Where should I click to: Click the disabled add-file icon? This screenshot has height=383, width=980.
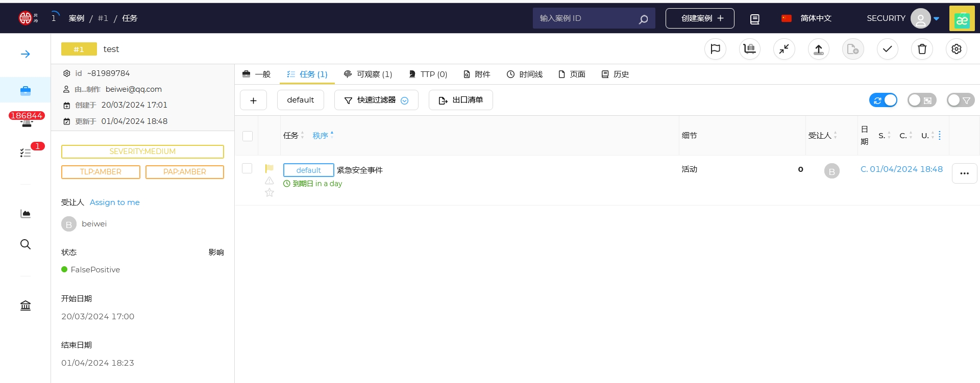pyautogui.click(x=853, y=49)
